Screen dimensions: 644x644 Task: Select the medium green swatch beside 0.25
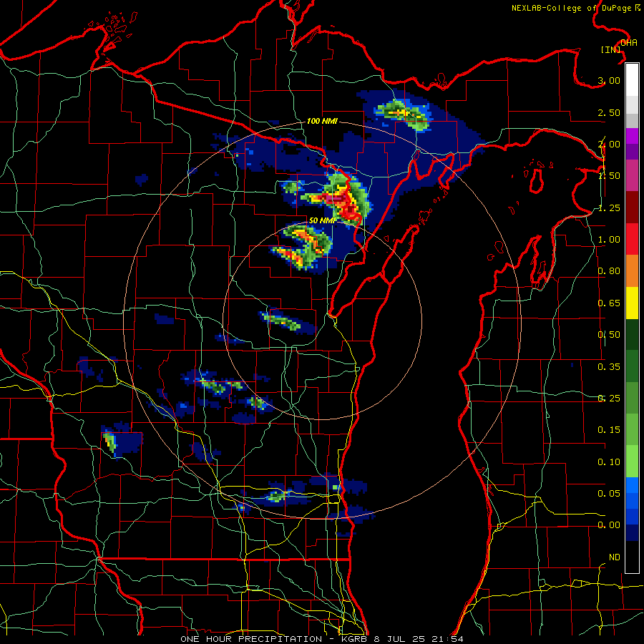(632, 398)
